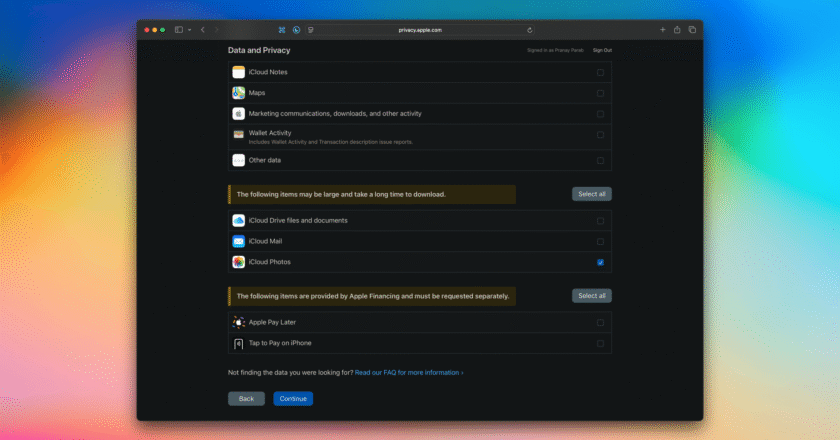Click the Wallet Activity icon

238,135
